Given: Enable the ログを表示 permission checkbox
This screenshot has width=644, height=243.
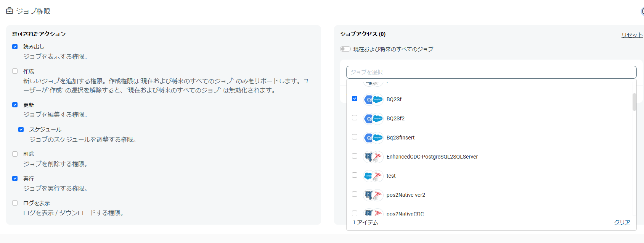Looking at the screenshot, I should click(15, 203).
